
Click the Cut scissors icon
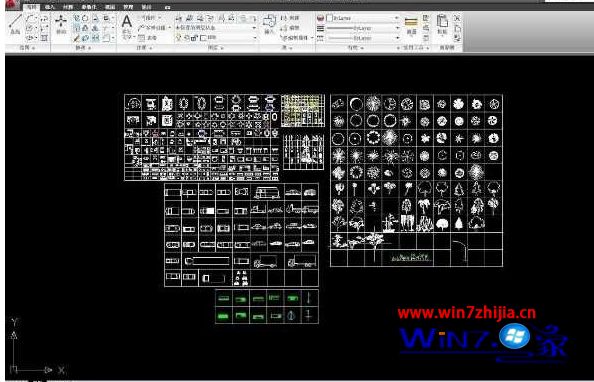[x=457, y=18]
